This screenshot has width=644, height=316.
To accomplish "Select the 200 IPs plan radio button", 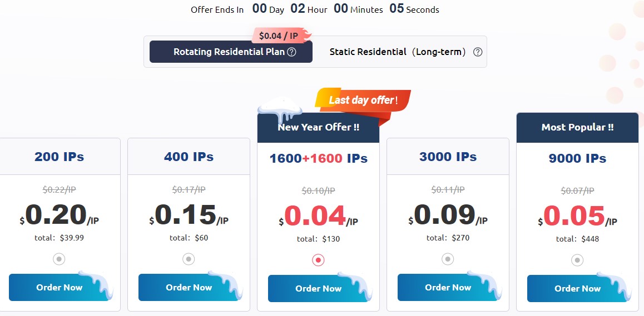I will [59, 259].
